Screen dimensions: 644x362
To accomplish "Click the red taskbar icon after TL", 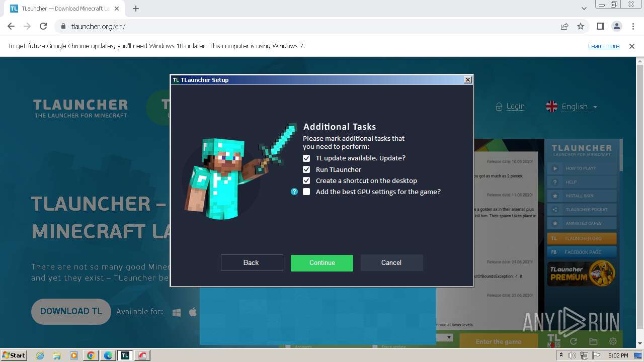I will pyautogui.click(x=142, y=355).
